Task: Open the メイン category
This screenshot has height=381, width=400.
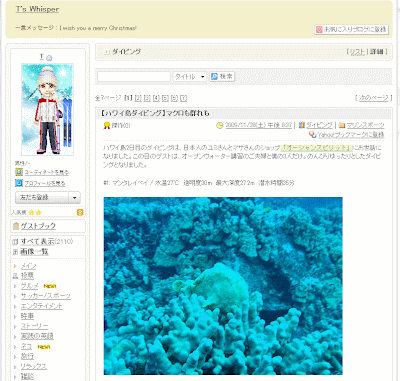Action: 28,266
